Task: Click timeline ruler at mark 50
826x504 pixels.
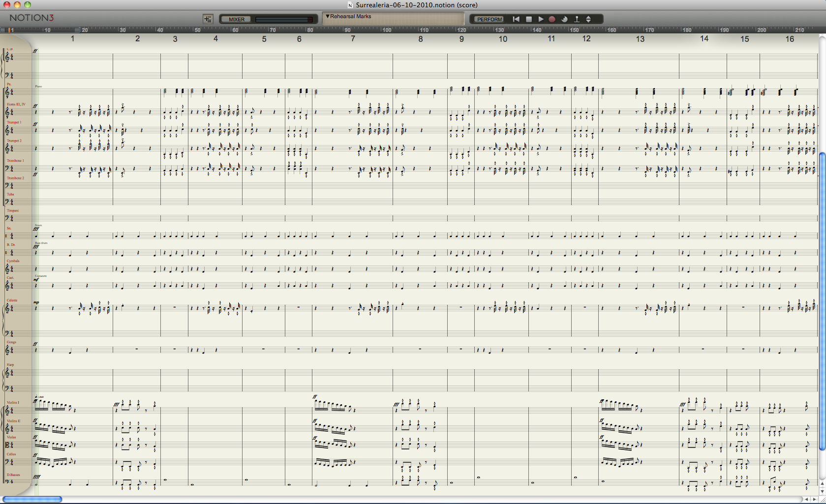Action: (197, 30)
